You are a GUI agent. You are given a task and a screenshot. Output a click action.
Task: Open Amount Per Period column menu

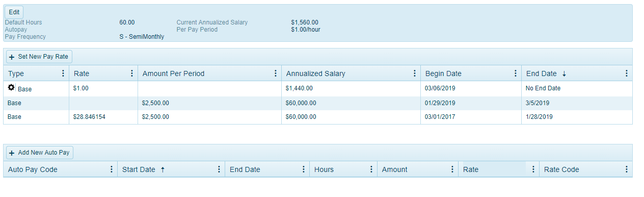click(276, 73)
